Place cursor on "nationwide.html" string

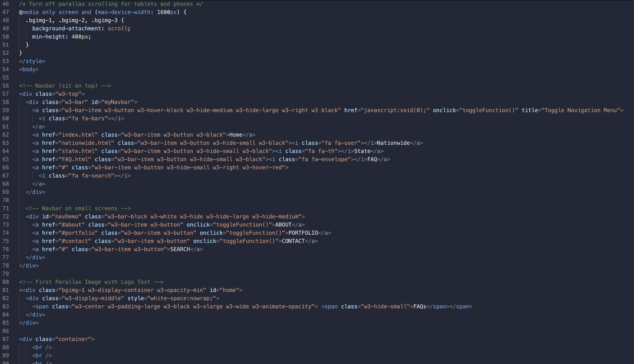(x=86, y=143)
